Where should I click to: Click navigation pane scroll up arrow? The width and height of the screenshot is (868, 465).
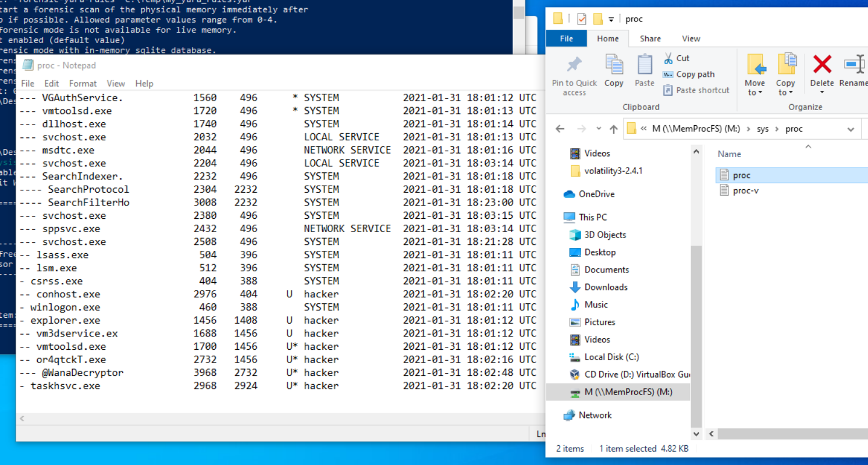pos(696,151)
